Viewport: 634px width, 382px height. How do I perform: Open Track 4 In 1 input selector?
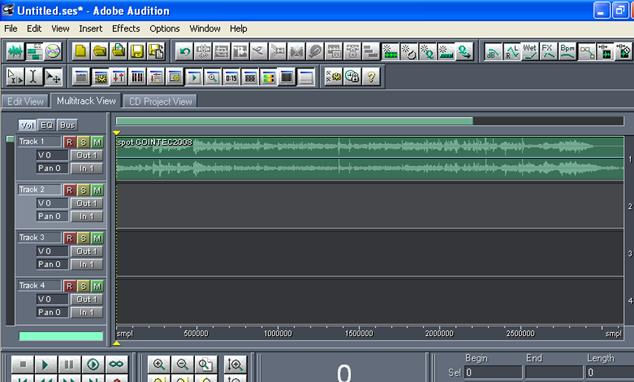point(87,312)
